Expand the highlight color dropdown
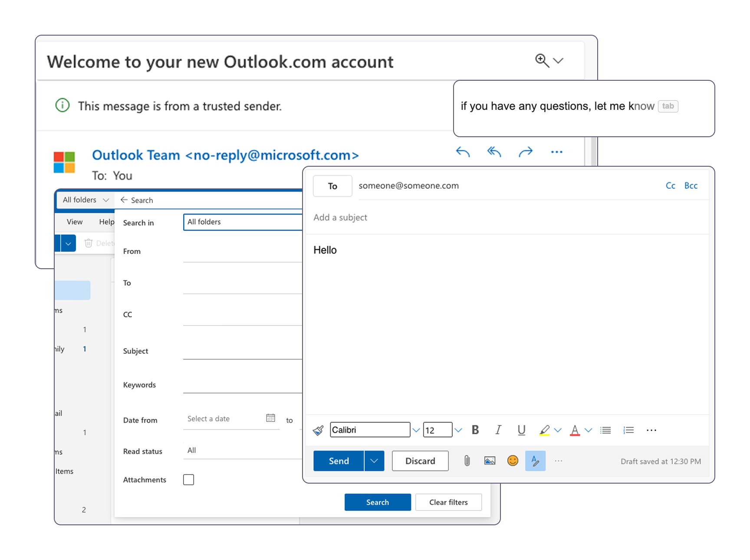750x560 pixels. click(x=558, y=430)
